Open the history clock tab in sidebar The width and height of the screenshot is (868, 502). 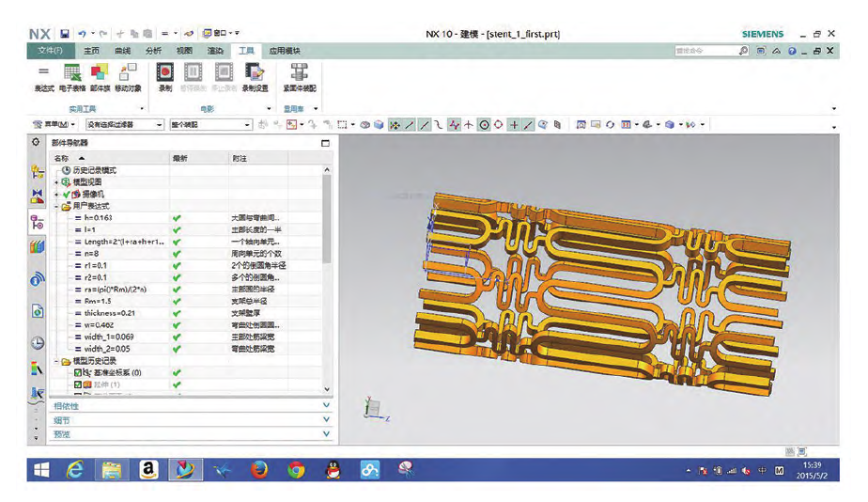37,343
